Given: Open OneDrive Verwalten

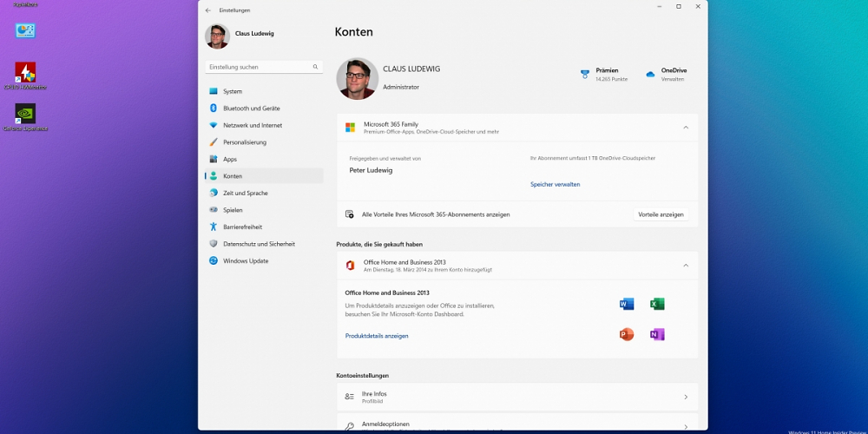Looking at the screenshot, I should point(667,74).
